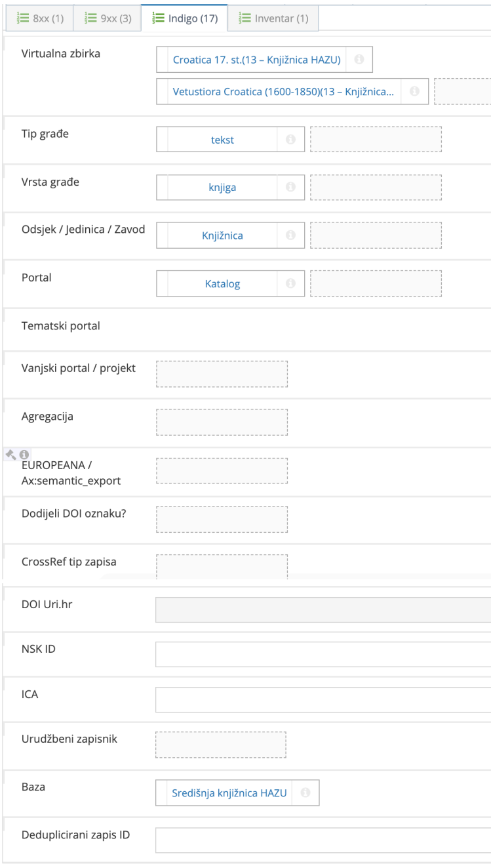The height and width of the screenshot is (868, 491).
Task: Click the Deduplicirani zapis ID field
Action: 323,840
